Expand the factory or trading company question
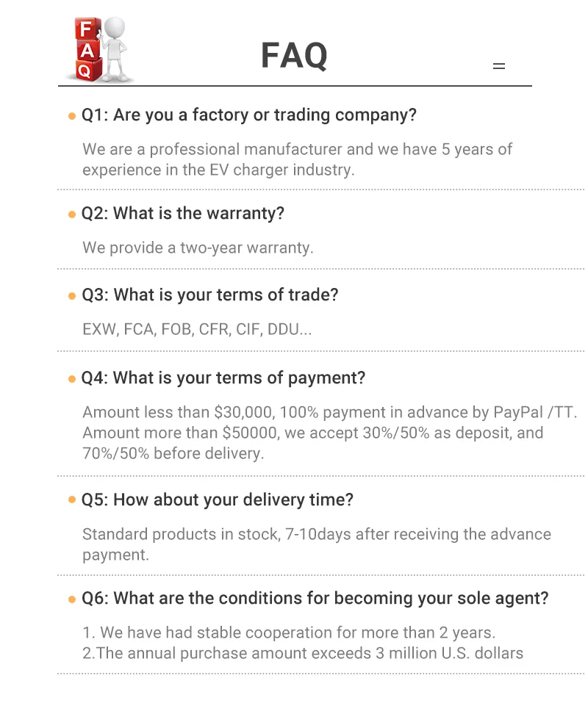This screenshot has width=588, height=703. coord(249,115)
